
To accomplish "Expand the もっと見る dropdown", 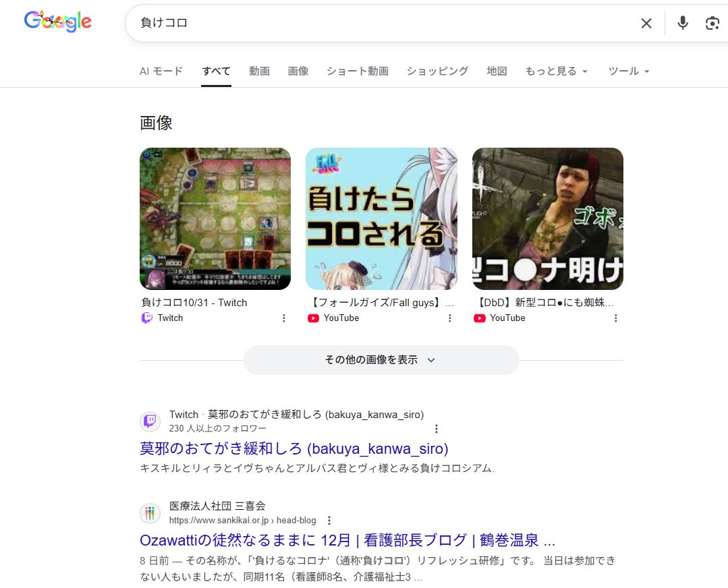I will [556, 71].
